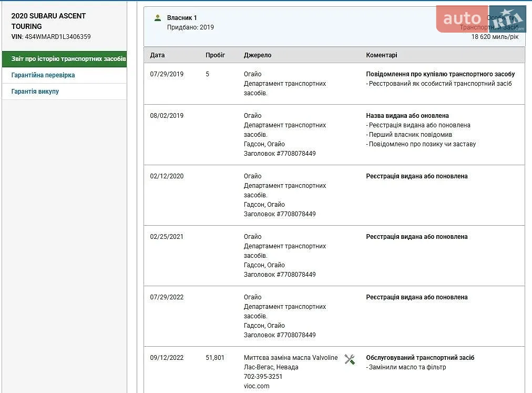Select the date 02/12/2020
Viewport: 532px width, 393px height.
pyautogui.click(x=167, y=176)
